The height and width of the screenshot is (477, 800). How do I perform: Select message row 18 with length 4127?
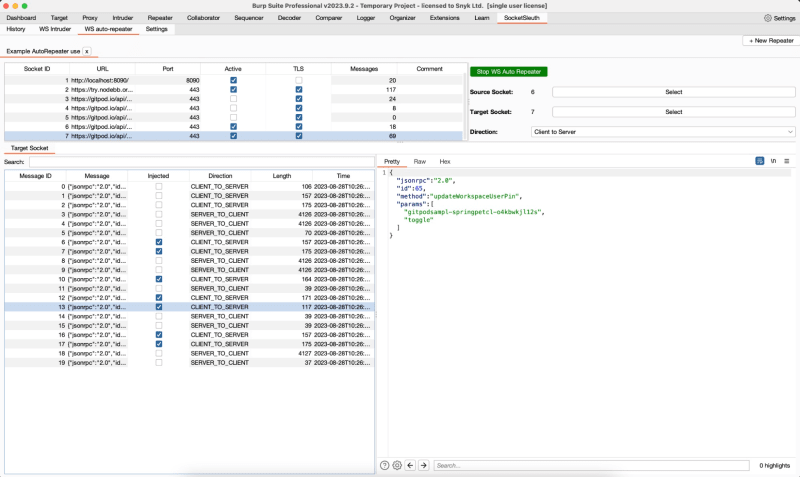[189, 353]
